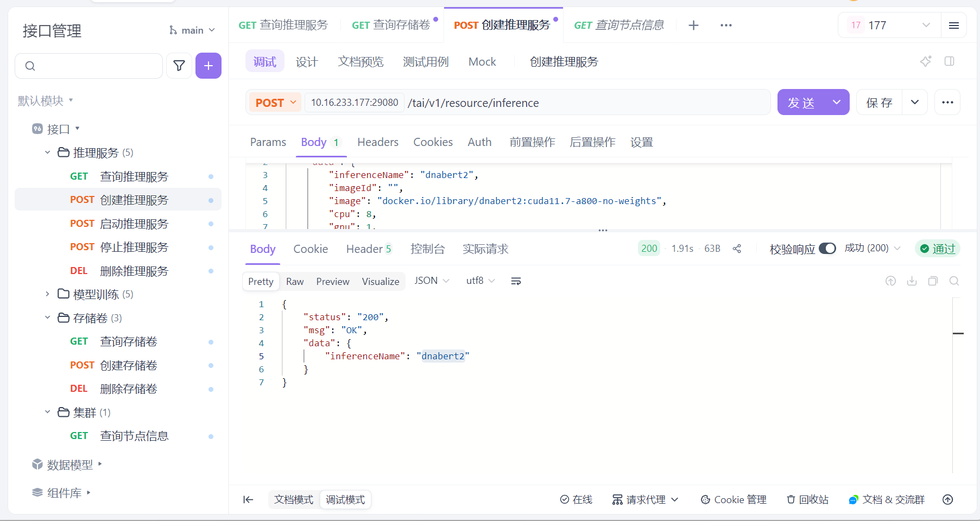
Task: Open the JSON format dropdown
Action: click(x=432, y=281)
